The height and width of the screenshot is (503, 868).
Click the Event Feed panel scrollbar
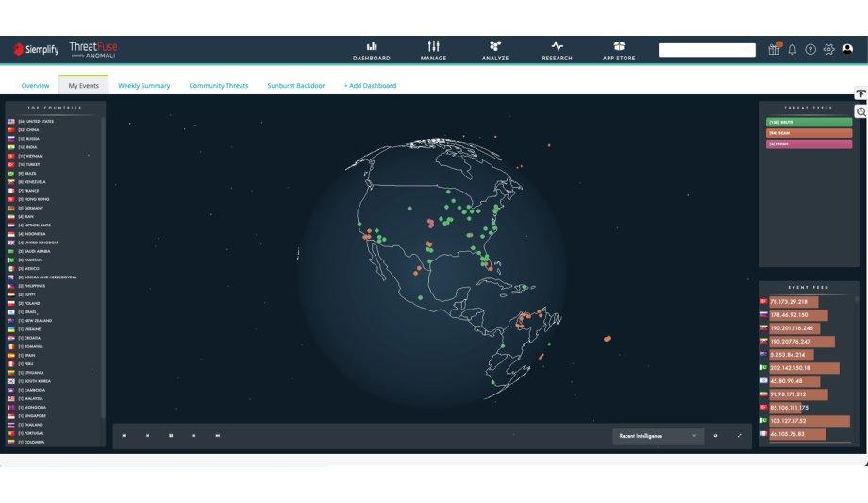[x=857, y=300]
